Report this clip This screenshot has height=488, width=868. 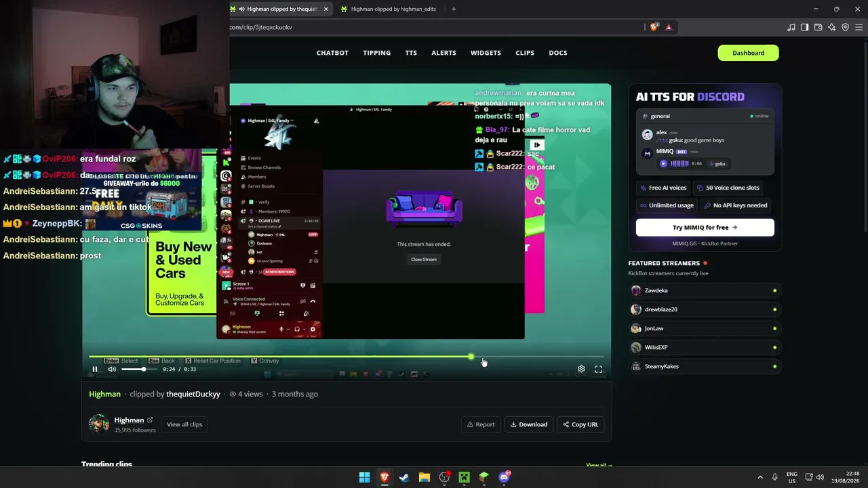[481, 424]
